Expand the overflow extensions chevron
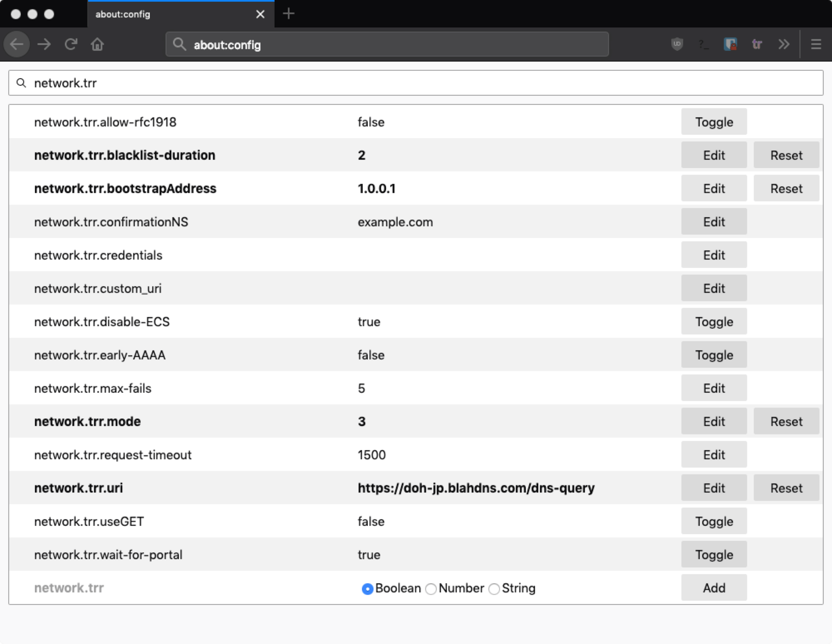The image size is (832, 644). click(784, 44)
